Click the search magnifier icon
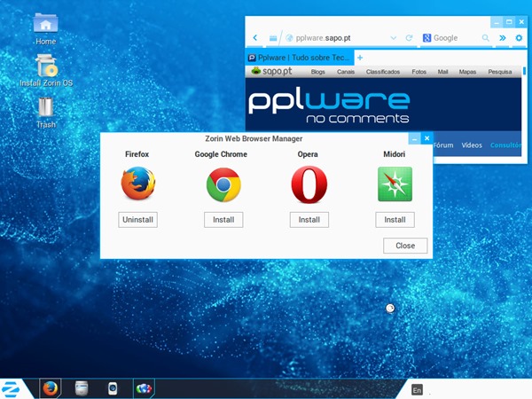 pos(486,37)
